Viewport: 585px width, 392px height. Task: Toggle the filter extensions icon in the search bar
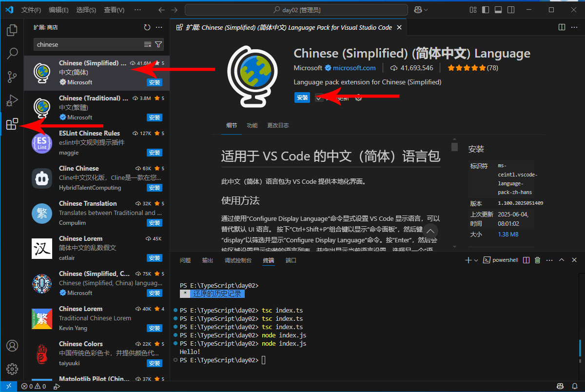click(158, 44)
